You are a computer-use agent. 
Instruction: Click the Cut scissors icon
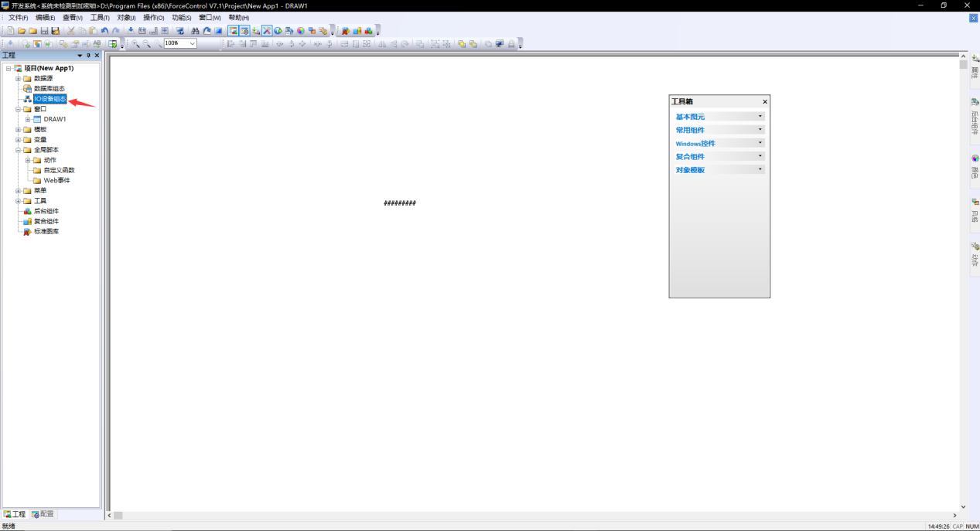click(71, 31)
